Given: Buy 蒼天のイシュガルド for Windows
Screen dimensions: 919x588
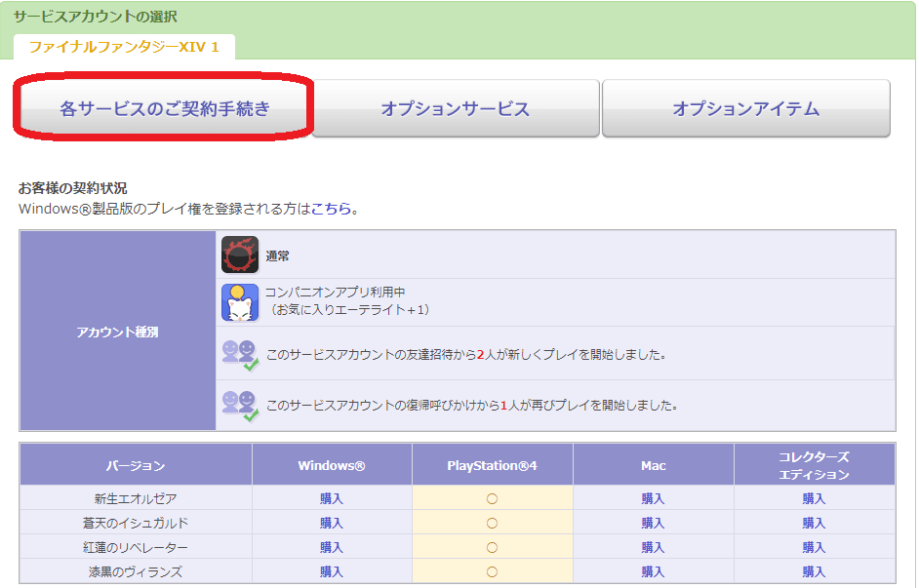Looking at the screenshot, I should tap(332, 523).
